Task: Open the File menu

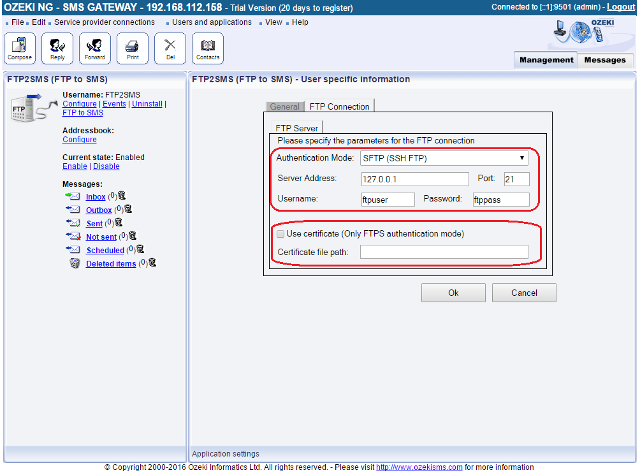Action: click(18, 22)
